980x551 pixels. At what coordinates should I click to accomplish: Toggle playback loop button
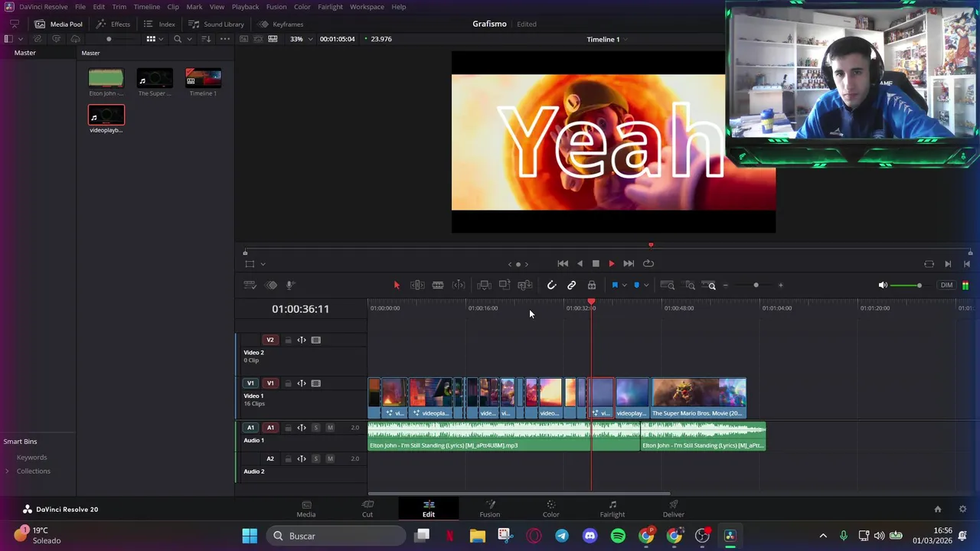648,263
